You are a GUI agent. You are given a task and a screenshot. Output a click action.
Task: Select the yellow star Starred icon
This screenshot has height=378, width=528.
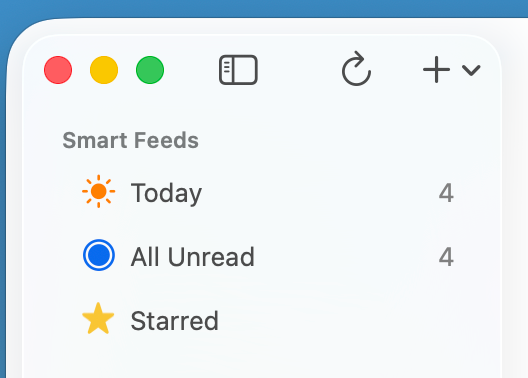pos(98,318)
